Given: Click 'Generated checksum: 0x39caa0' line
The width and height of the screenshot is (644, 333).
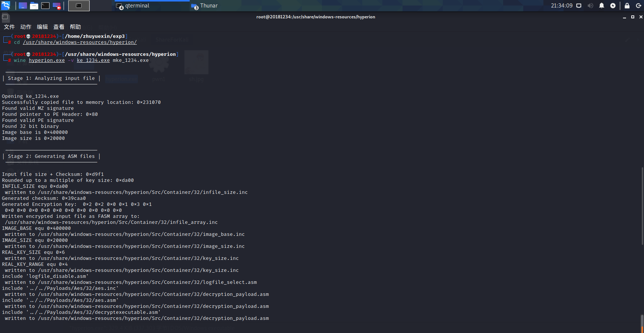Looking at the screenshot, I should (x=44, y=198).
